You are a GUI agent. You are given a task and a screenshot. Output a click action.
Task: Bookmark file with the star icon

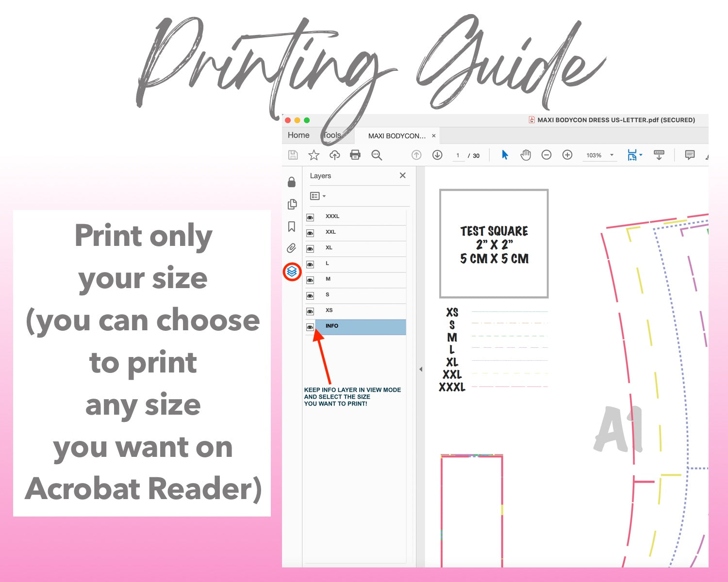pos(314,155)
